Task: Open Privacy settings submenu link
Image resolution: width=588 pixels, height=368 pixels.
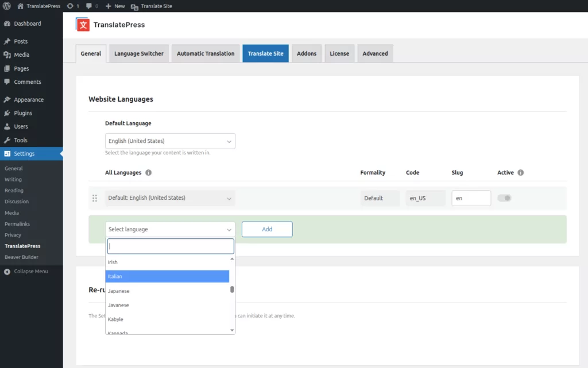Action: tap(13, 235)
